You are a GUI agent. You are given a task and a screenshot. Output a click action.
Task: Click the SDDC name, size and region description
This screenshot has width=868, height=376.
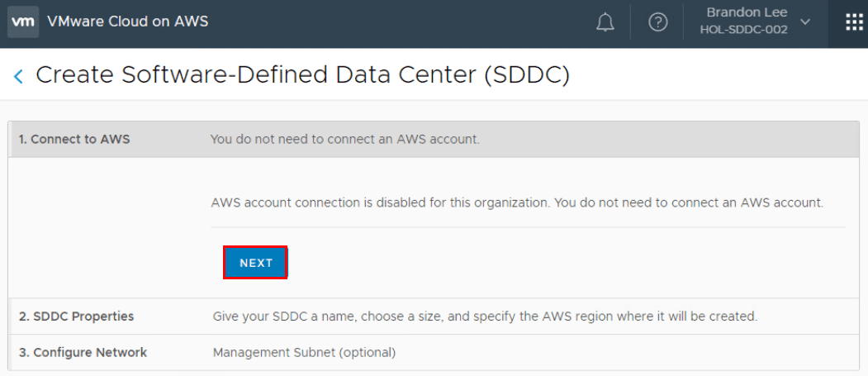[485, 317]
